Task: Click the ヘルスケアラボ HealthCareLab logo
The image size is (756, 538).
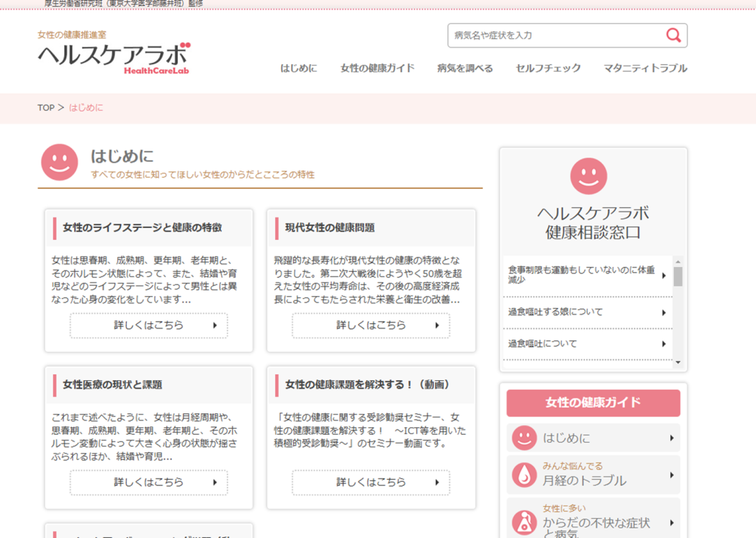Action: [x=114, y=59]
